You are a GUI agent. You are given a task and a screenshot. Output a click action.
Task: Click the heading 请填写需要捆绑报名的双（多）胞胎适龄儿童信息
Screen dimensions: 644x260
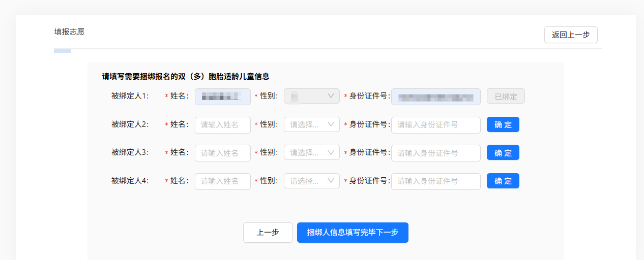(186, 77)
